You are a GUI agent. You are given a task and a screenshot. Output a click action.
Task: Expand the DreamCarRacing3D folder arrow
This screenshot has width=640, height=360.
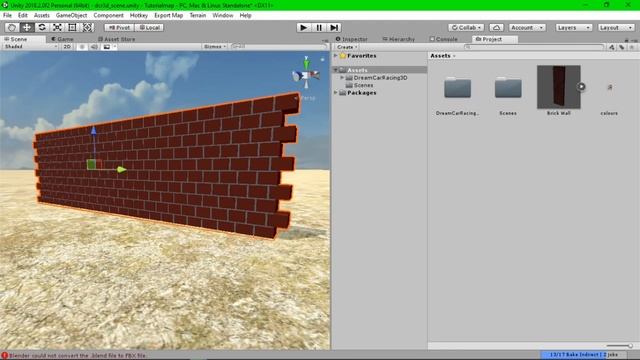342,78
